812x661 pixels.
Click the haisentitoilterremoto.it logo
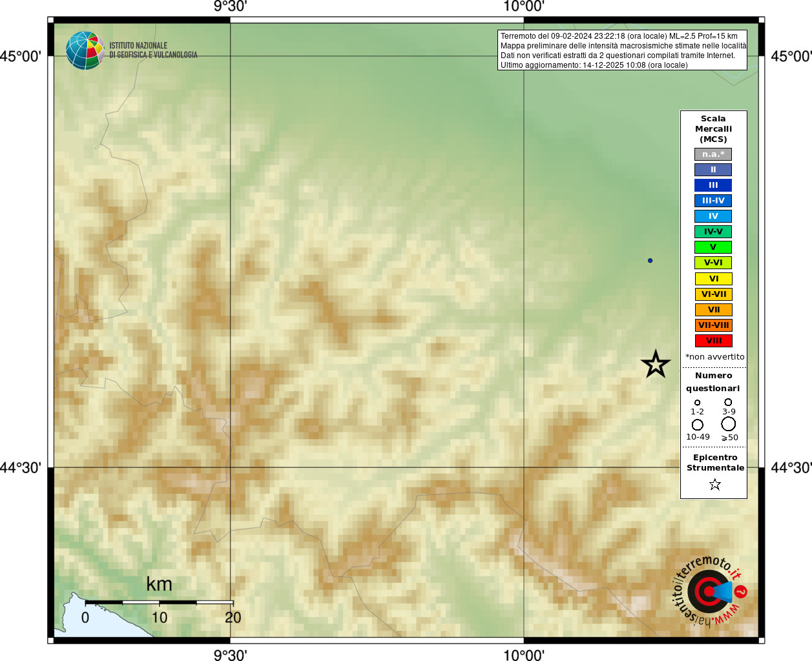pyautogui.click(x=709, y=591)
